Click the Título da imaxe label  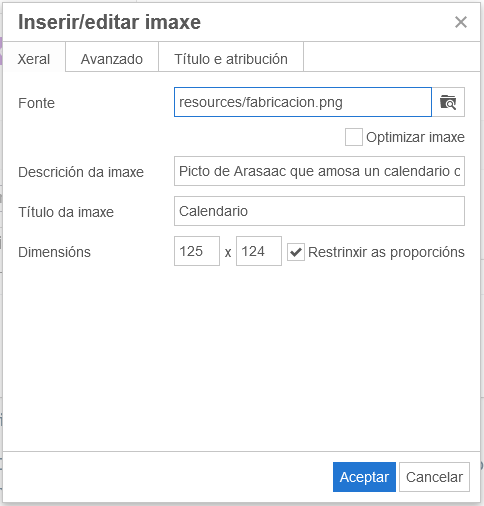[x=66, y=212]
